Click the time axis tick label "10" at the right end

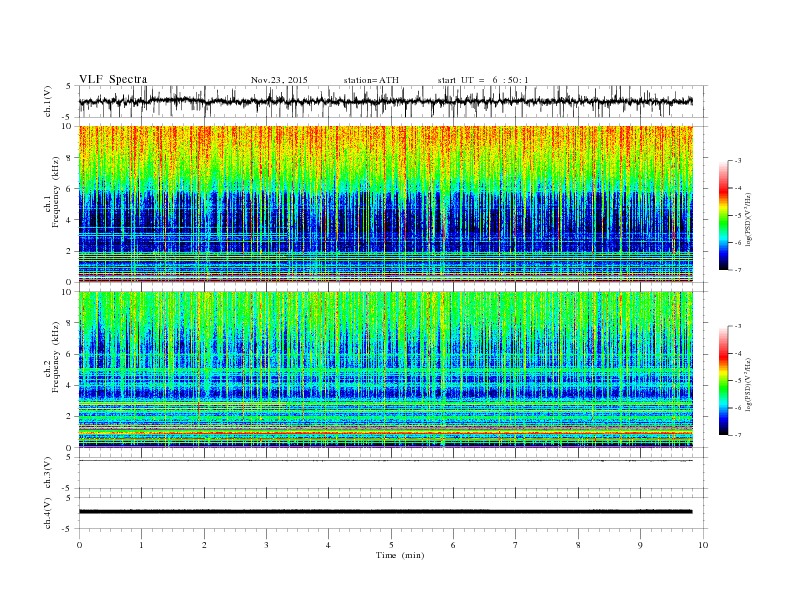703,545
